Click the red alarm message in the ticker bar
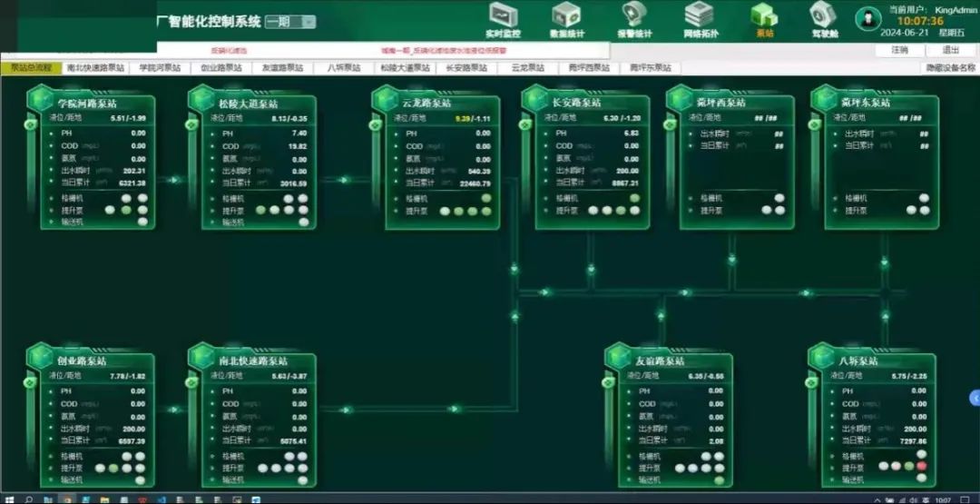Viewport: 980px width, 504px height. (443, 51)
